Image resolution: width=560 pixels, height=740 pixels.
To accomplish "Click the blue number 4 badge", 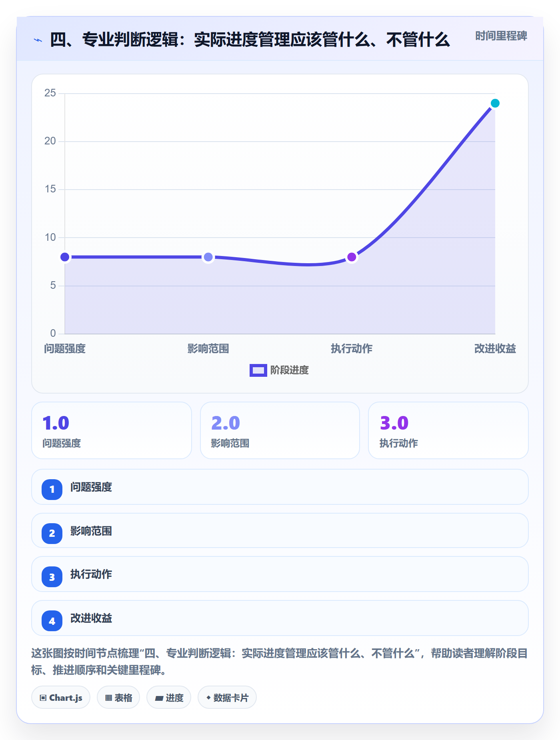I will coord(52,621).
